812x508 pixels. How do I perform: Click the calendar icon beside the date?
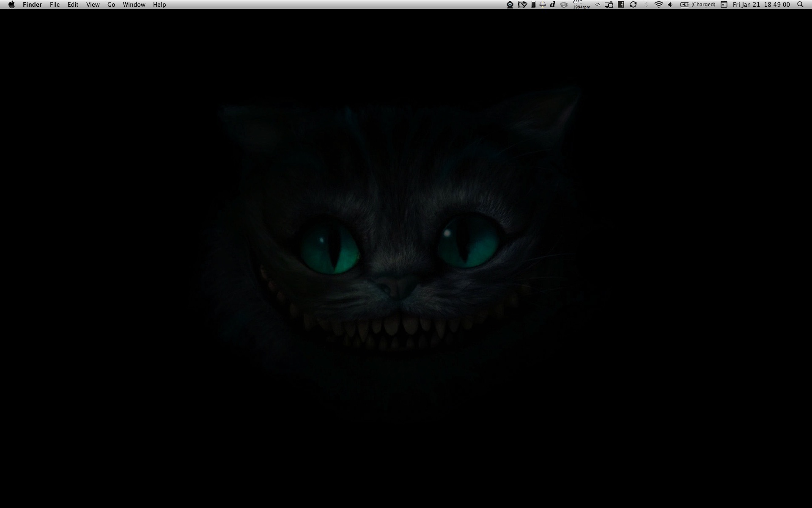pyautogui.click(x=724, y=5)
